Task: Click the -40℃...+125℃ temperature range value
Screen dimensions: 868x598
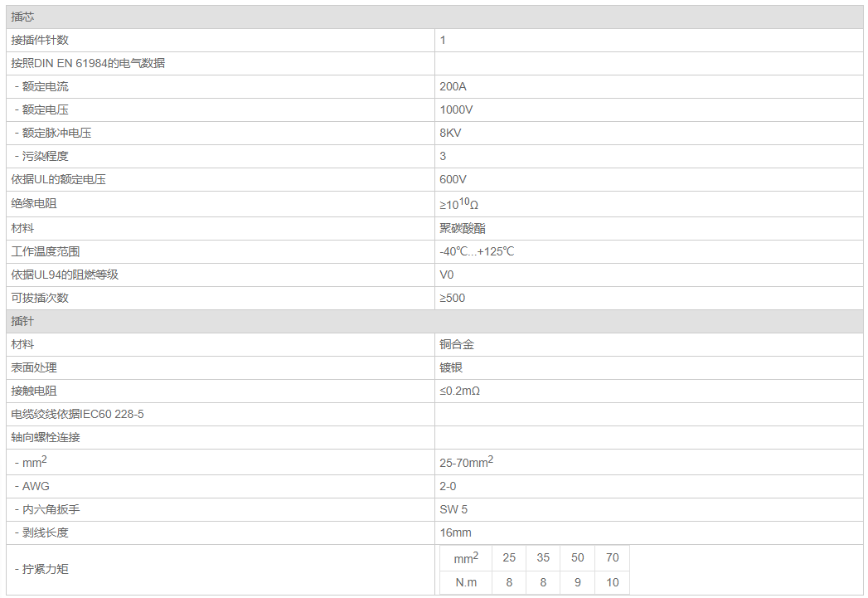Action: click(x=477, y=251)
